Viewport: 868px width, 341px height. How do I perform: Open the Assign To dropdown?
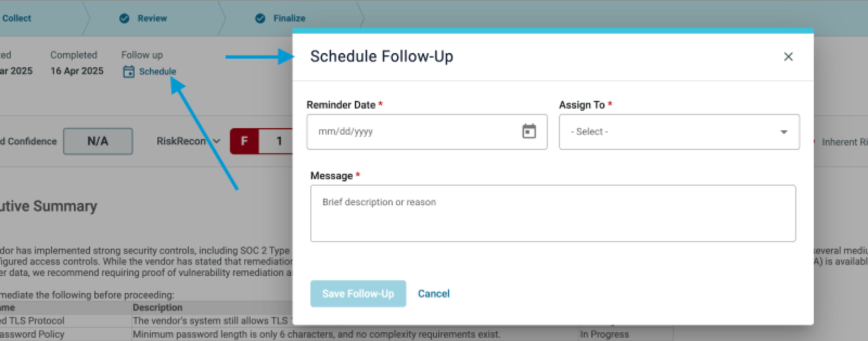[679, 132]
